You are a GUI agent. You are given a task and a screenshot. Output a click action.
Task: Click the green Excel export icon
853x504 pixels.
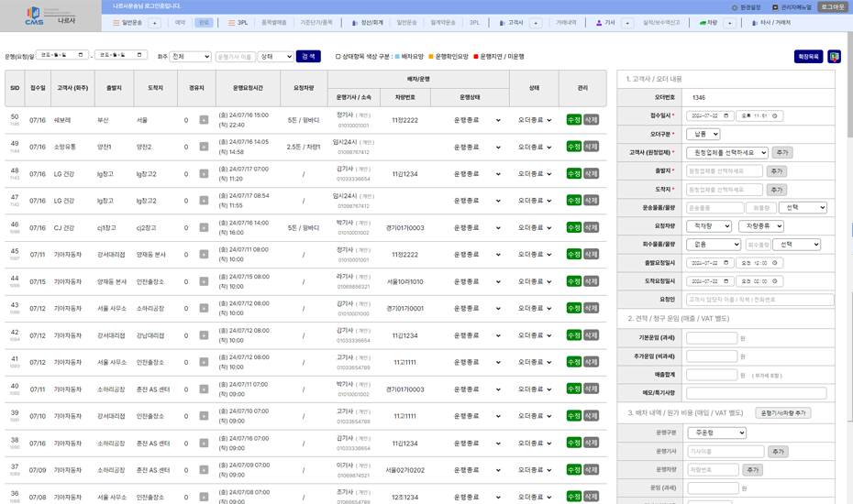click(x=834, y=57)
